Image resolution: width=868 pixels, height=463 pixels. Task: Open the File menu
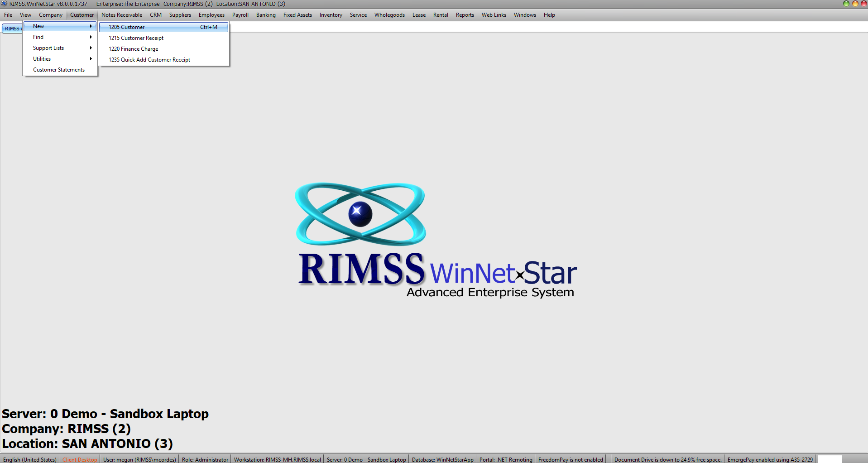[x=8, y=15]
